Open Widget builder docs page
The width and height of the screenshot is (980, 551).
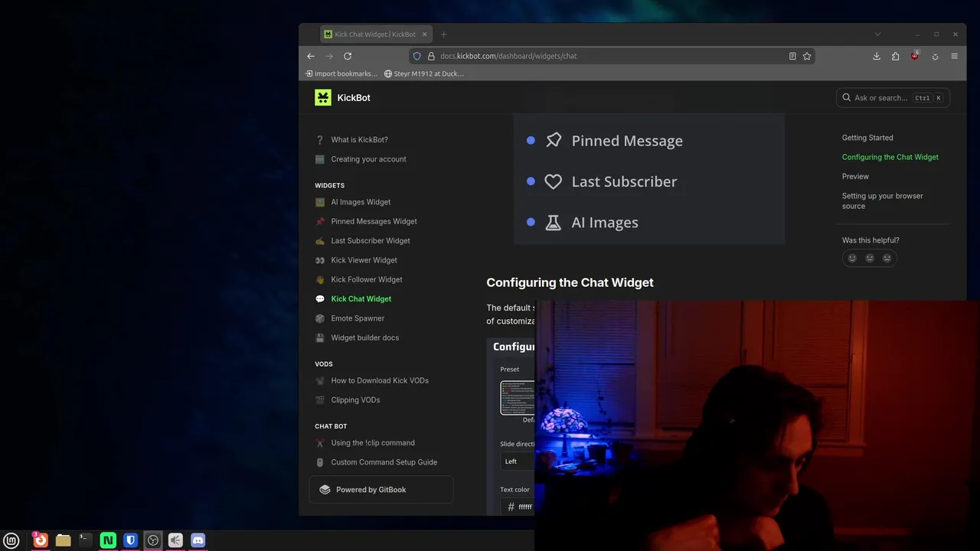[364, 337]
